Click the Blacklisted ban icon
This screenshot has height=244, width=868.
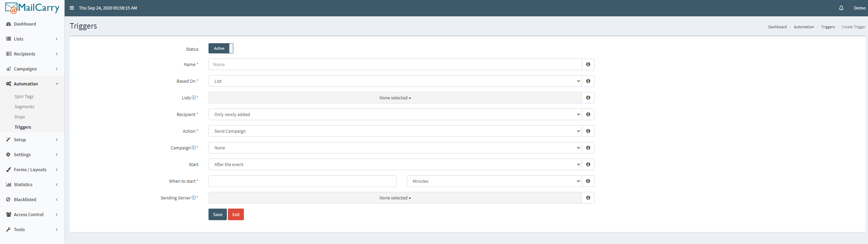9,199
